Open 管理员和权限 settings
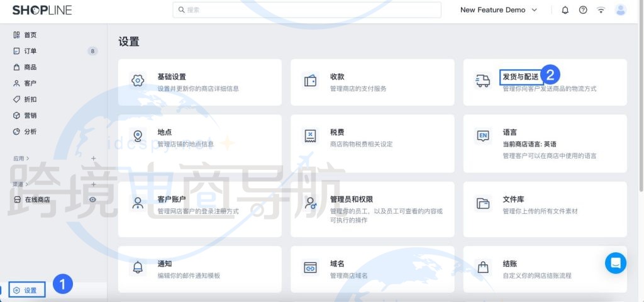Viewport: 644px width, 302px height. 372,209
